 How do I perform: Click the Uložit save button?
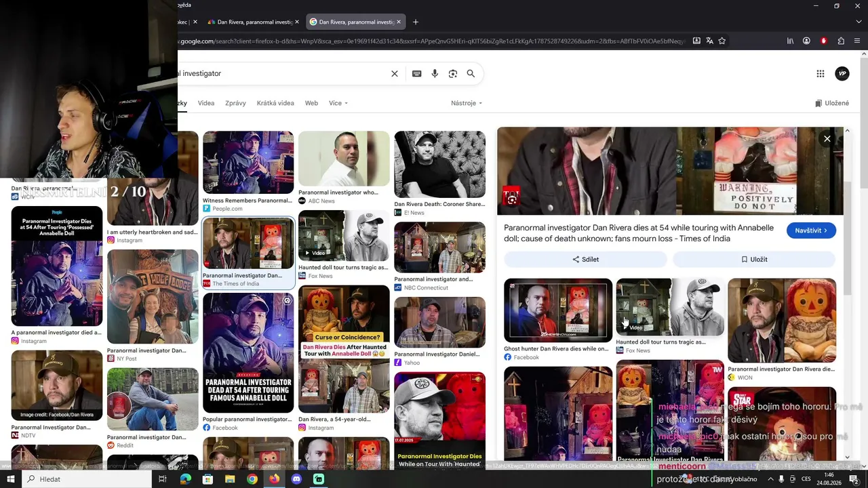point(754,260)
